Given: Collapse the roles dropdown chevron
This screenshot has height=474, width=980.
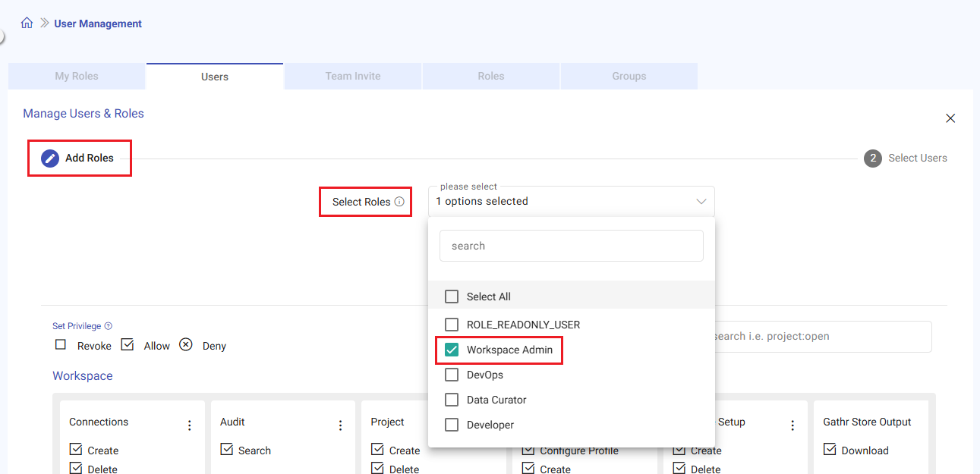Looking at the screenshot, I should [701, 202].
